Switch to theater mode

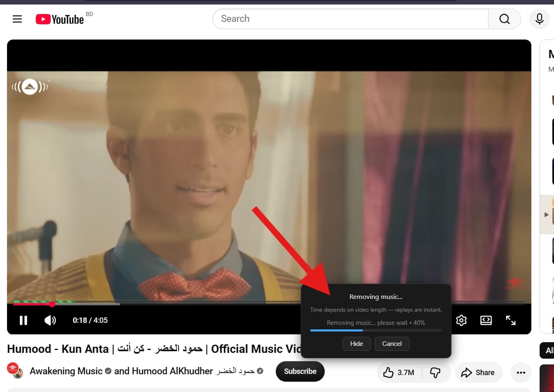(486, 320)
